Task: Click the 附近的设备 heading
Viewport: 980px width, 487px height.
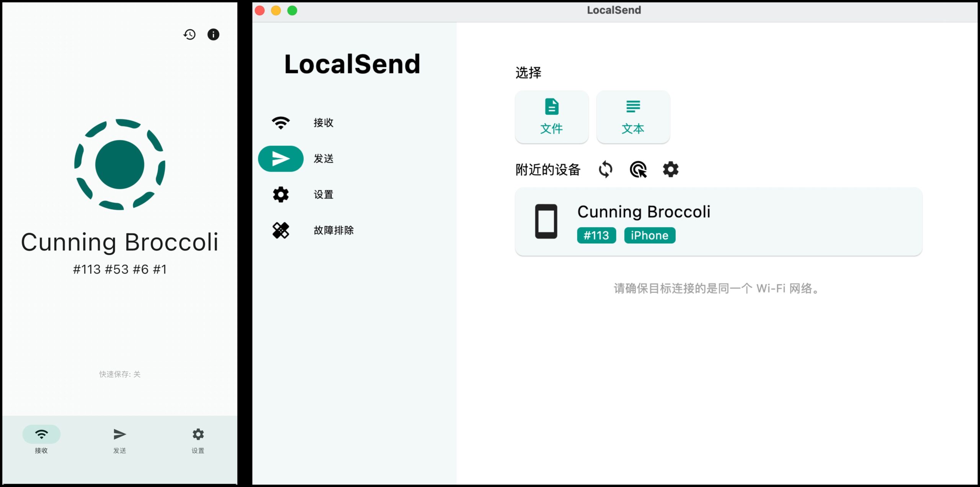Action: (x=548, y=170)
